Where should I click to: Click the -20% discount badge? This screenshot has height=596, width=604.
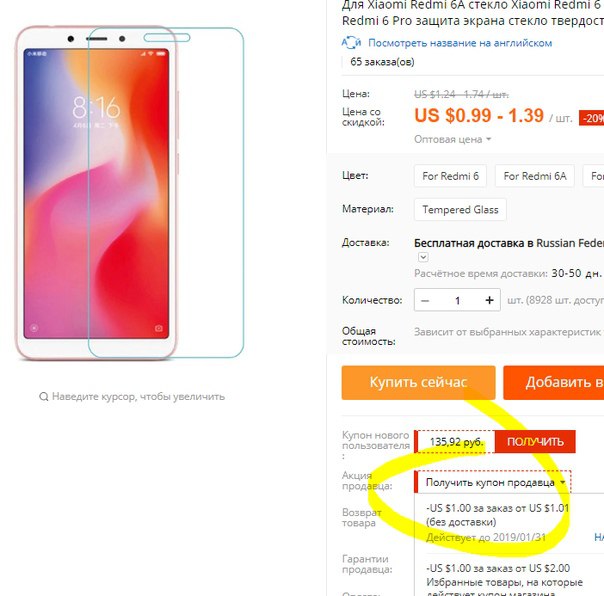point(592,118)
